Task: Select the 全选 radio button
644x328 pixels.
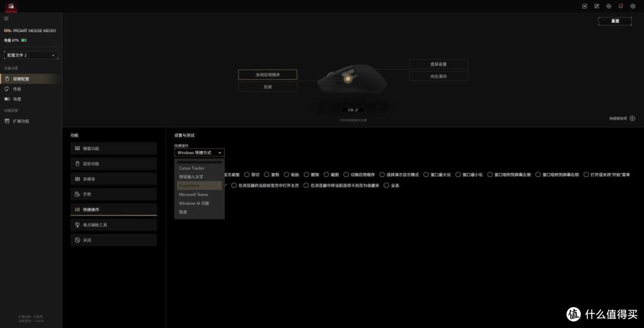Action: pos(386,185)
